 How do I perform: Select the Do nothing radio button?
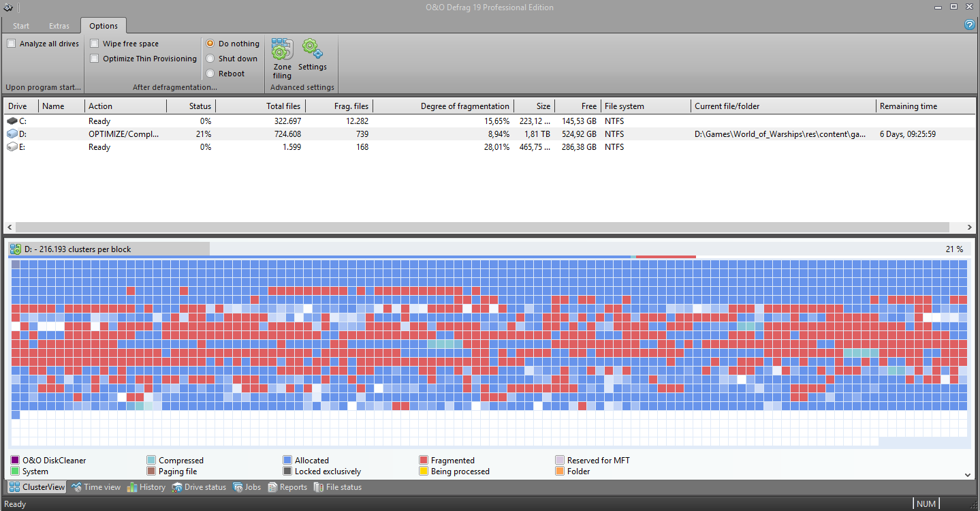point(210,44)
